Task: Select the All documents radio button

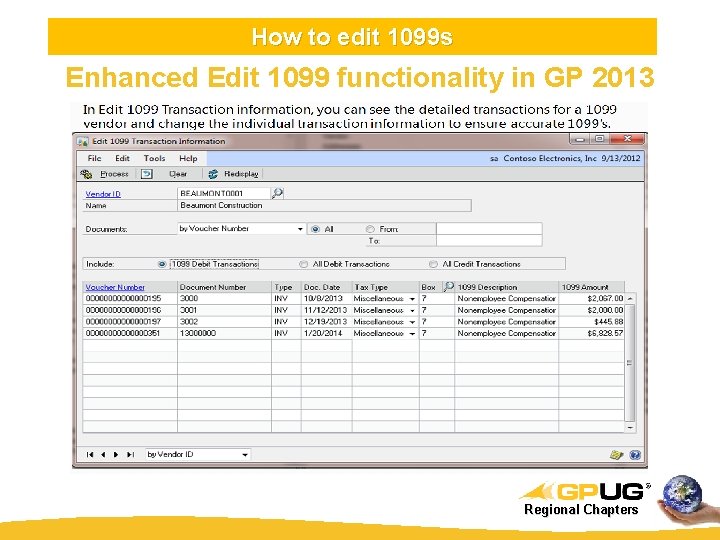Action: pyautogui.click(x=315, y=229)
